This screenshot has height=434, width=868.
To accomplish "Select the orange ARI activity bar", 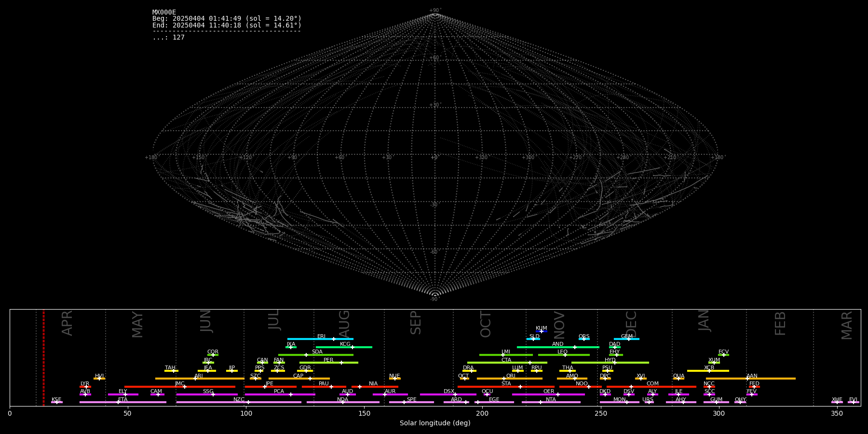I will click(x=200, y=379).
